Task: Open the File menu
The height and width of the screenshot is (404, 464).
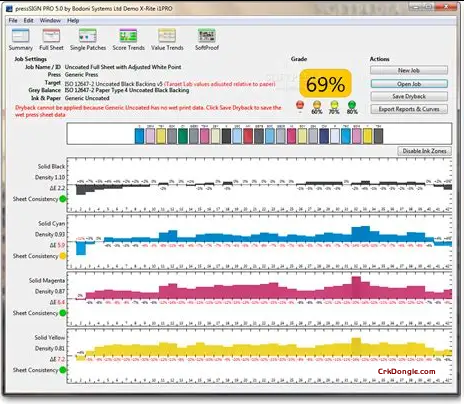Action: (x=13, y=21)
